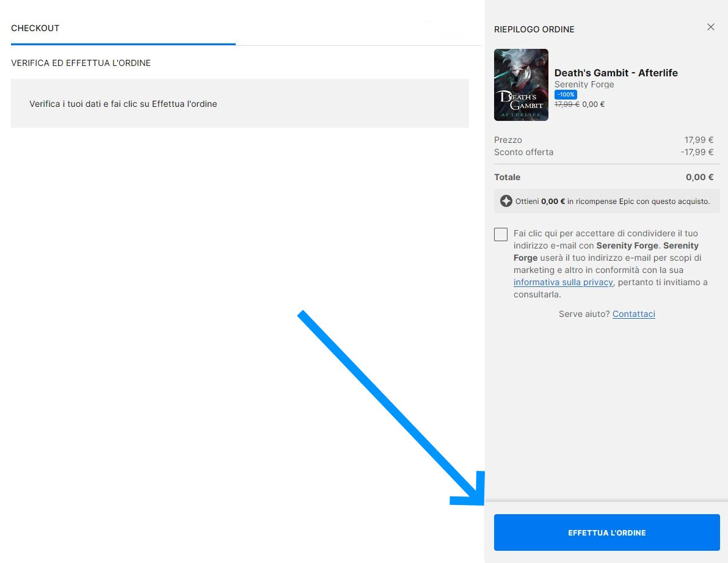
Task: Click the RIEPILOGO ORDINE heading
Action: click(534, 29)
